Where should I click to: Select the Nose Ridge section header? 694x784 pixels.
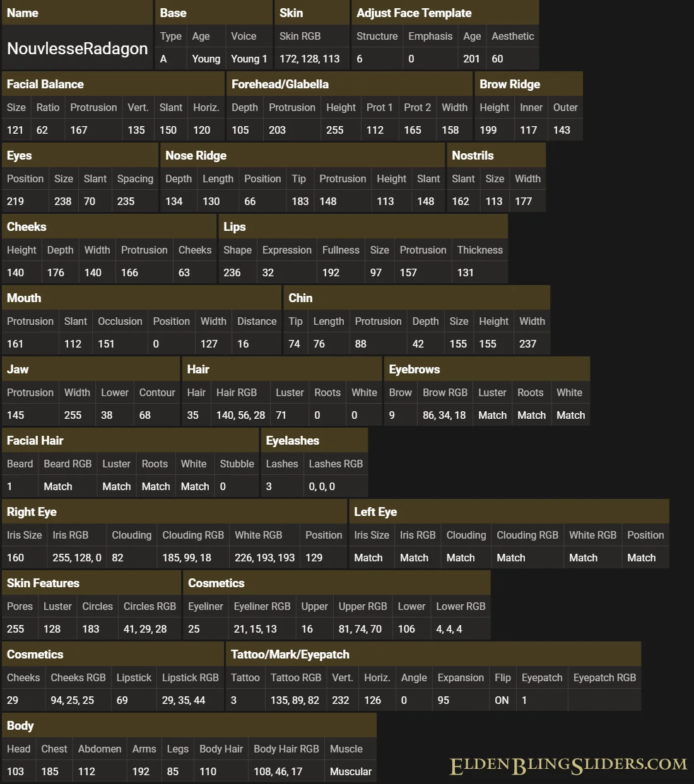click(x=196, y=155)
